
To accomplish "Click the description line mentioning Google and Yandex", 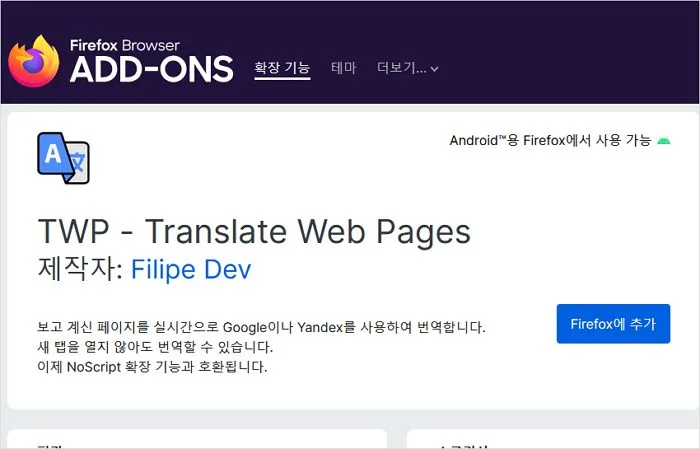I will [261, 327].
